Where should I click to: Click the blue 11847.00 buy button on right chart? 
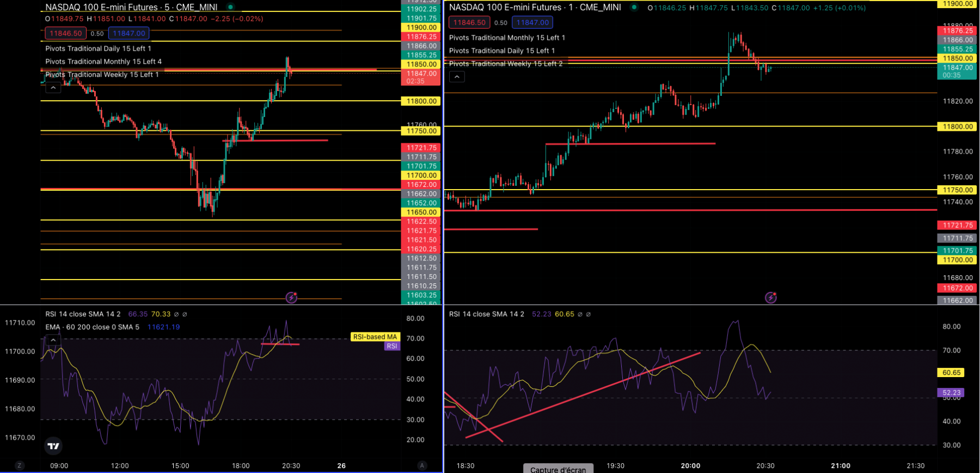tap(532, 22)
